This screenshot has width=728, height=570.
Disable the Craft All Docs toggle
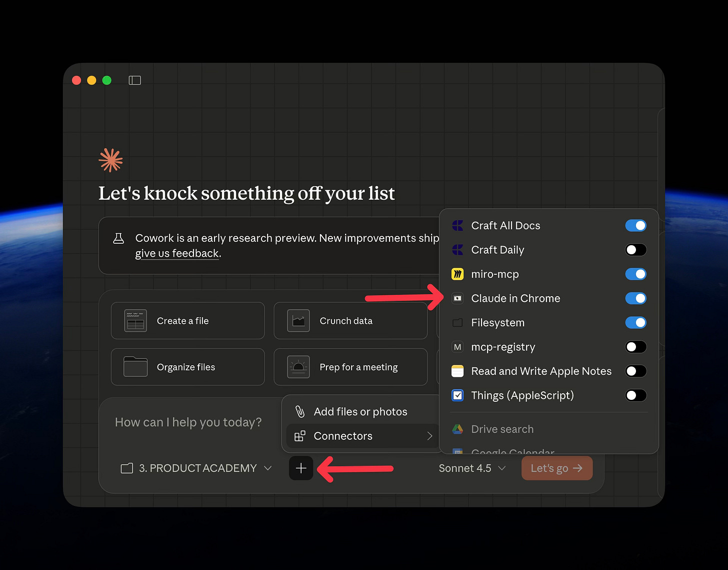coord(636,226)
